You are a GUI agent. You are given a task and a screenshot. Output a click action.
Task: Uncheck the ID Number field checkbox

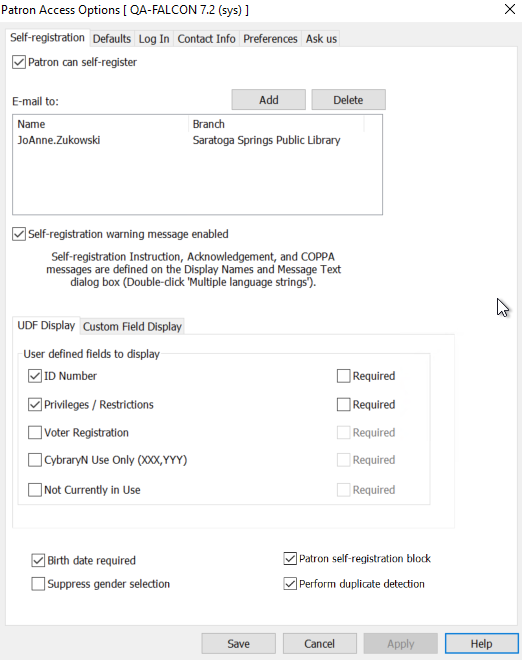35,376
